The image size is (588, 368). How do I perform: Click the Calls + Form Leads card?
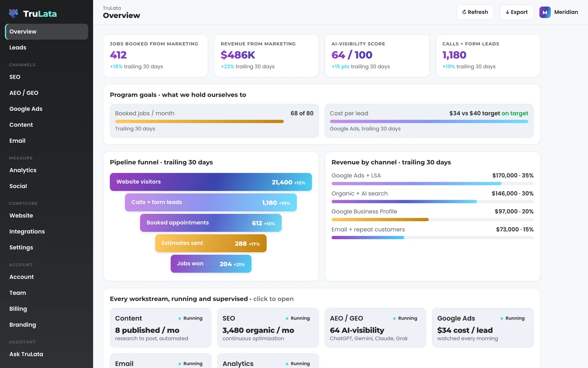pos(488,56)
